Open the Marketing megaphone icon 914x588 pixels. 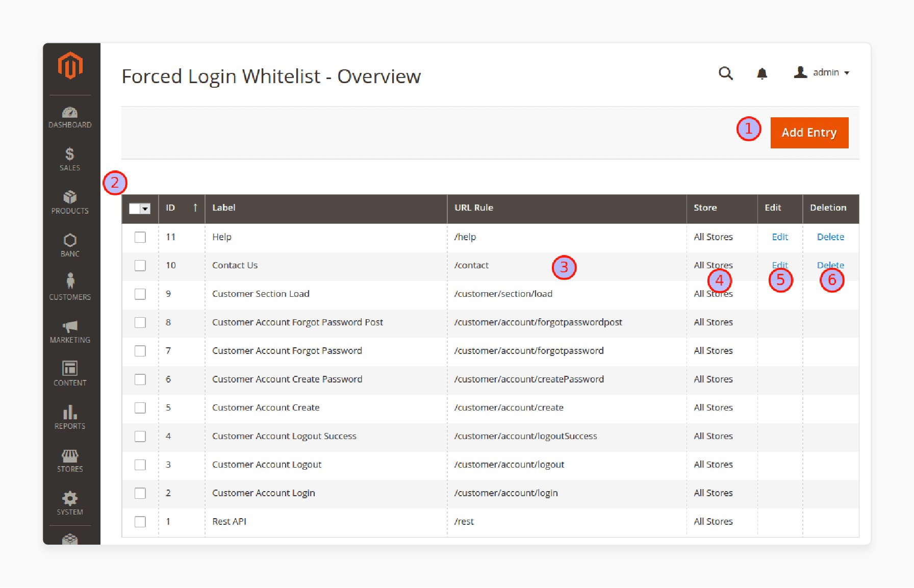[70, 327]
